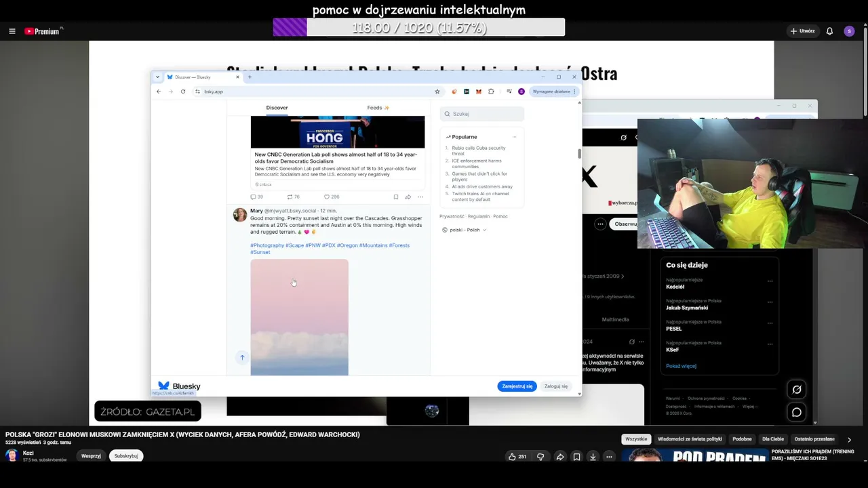Like the YouTube video

(517, 457)
